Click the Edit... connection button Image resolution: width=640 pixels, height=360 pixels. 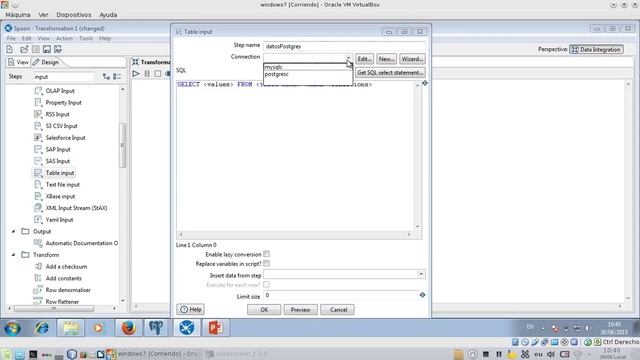364,59
